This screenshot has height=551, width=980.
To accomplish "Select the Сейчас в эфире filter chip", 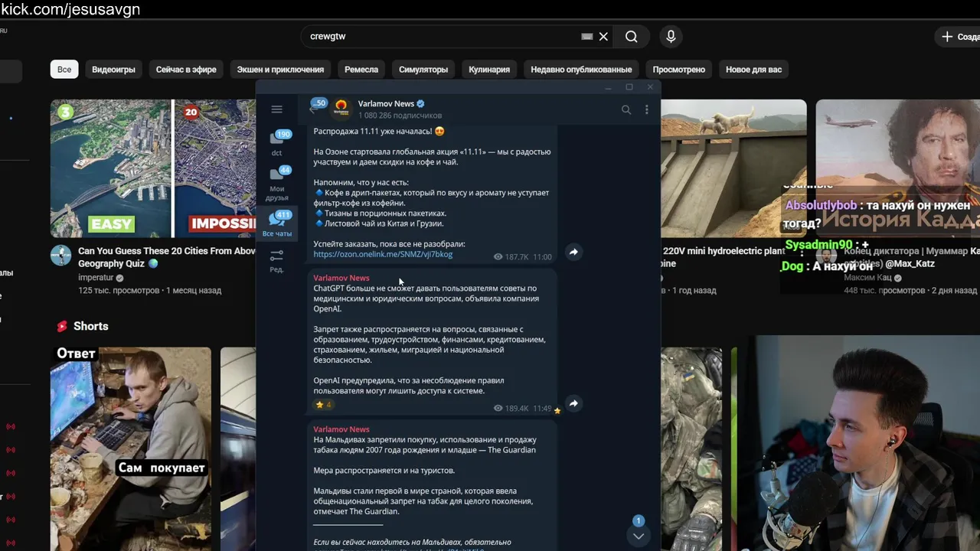I will pyautogui.click(x=186, y=69).
